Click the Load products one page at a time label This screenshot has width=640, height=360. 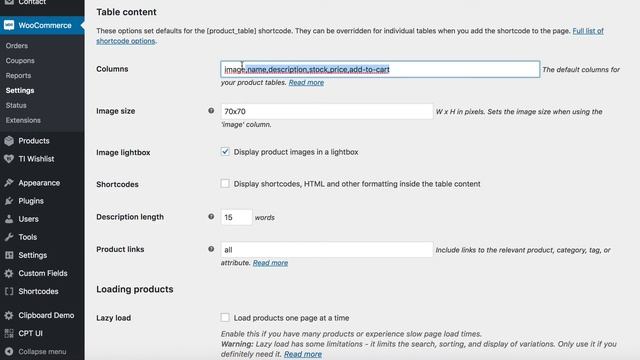291,318
